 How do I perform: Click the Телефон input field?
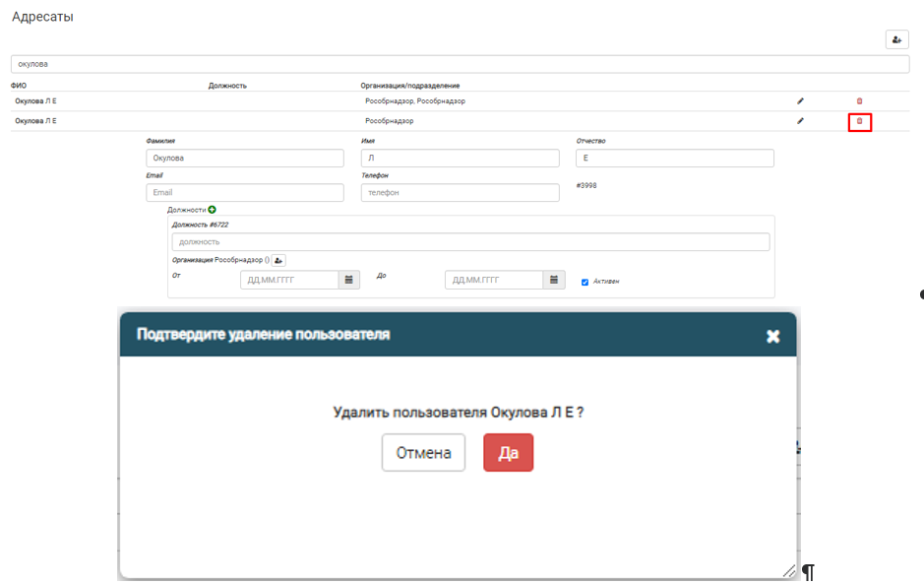[460, 193]
